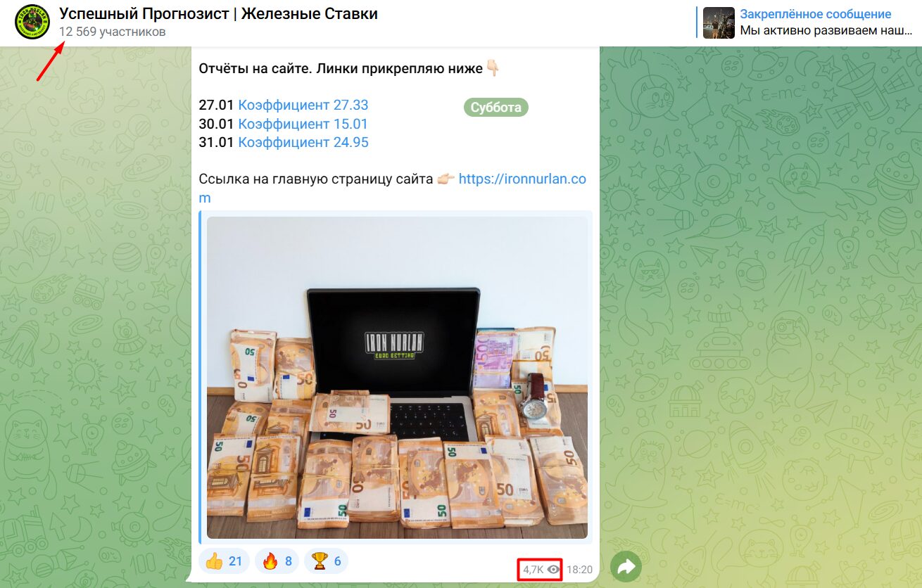The height and width of the screenshot is (588, 922).
Task: Open the Закреплённое сообщение pinned banner
Action: (809, 23)
